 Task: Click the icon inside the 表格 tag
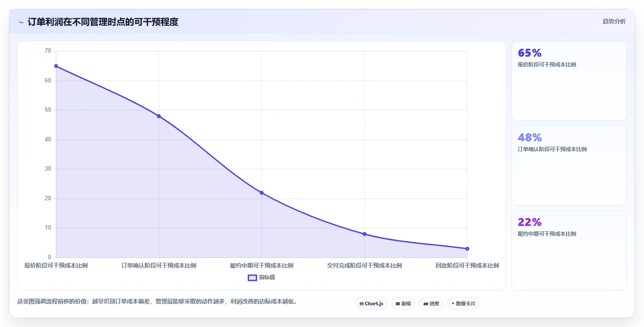click(x=398, y=304)
